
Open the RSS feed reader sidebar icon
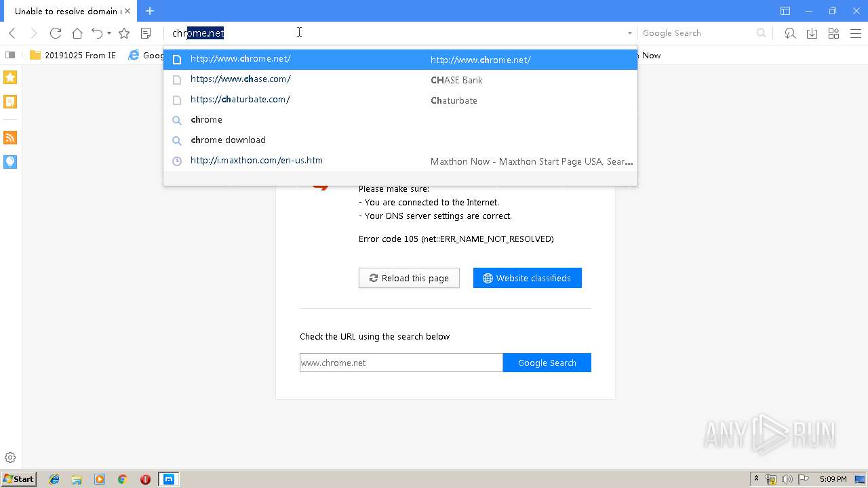pos(10,138)
